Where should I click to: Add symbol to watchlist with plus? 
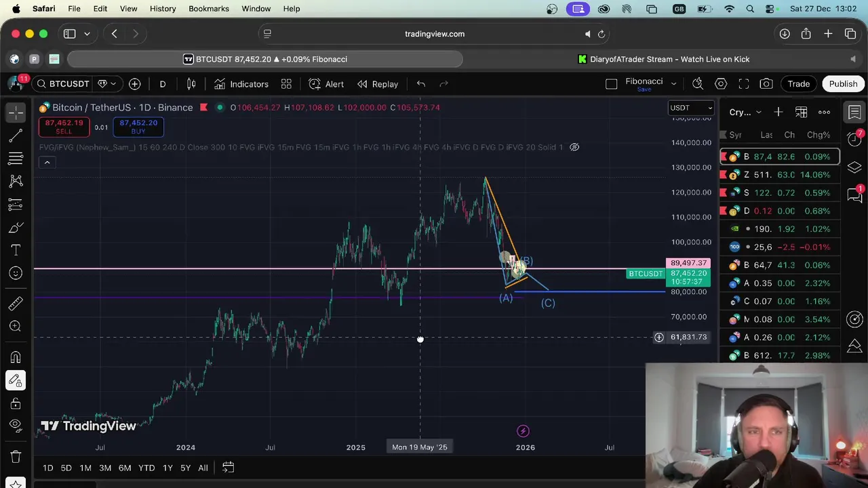(x=778, y=112)
